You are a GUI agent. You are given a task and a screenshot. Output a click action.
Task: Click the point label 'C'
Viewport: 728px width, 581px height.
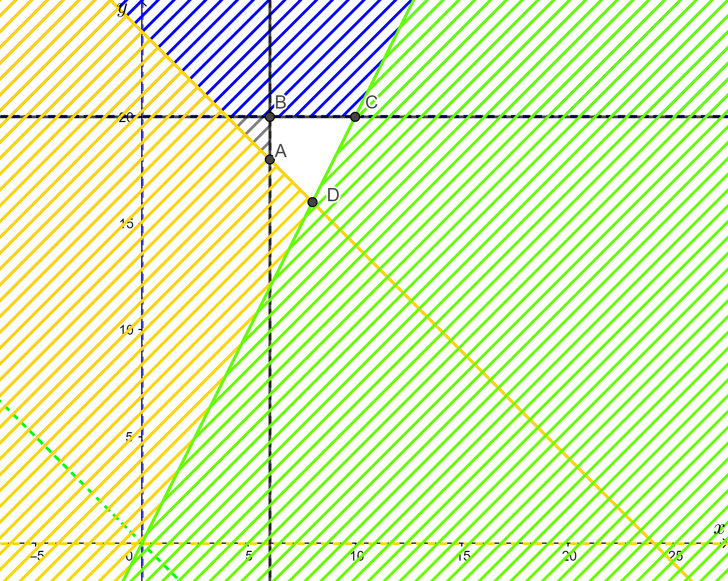click(x=372, y=102)
